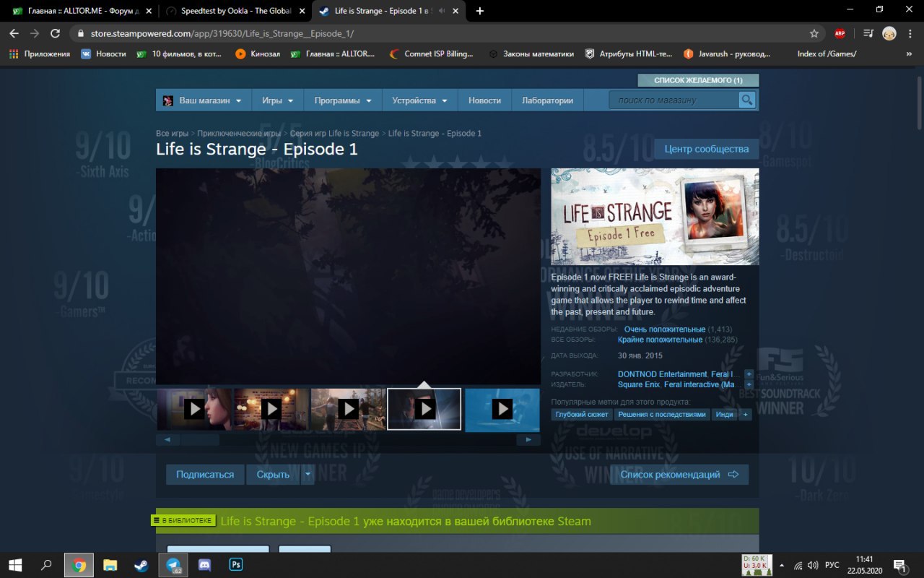Bookmark this page with the star icon

pyautogui.click(x=814, y=33)
